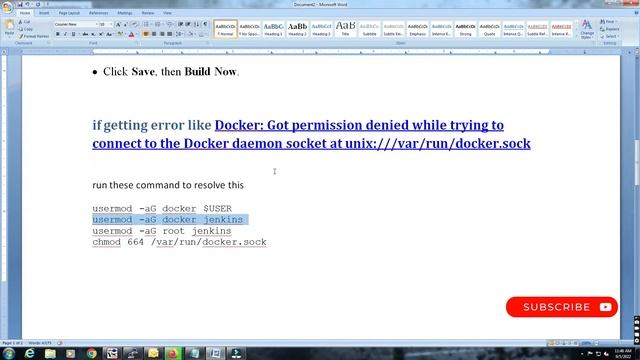Show or hide paragraph marks
The height and width of the screenshot is (360, 640).
tap(205, 24)
